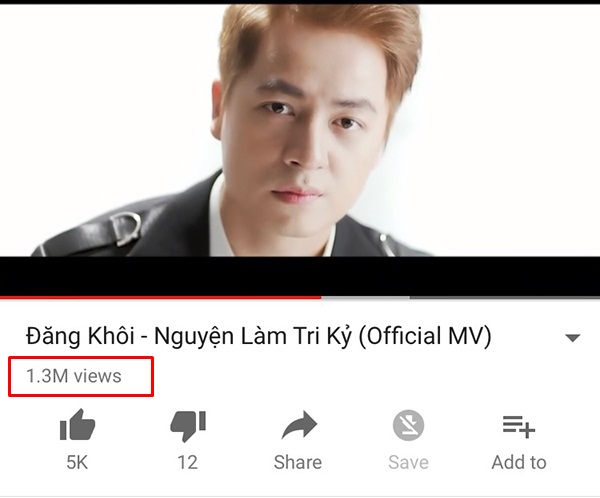Tap the video player frame showing the singer

[300, 130]
